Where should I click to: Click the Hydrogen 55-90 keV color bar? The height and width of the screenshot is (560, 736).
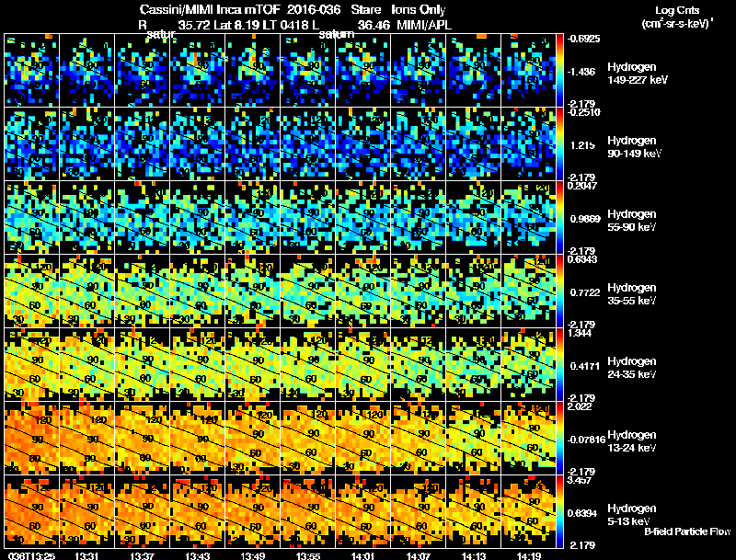coord(559,218)
